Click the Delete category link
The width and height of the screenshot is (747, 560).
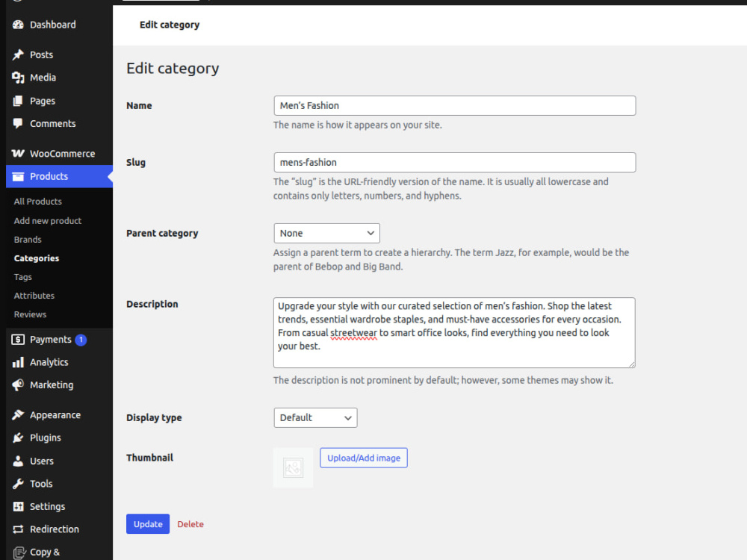coord(190,524)
